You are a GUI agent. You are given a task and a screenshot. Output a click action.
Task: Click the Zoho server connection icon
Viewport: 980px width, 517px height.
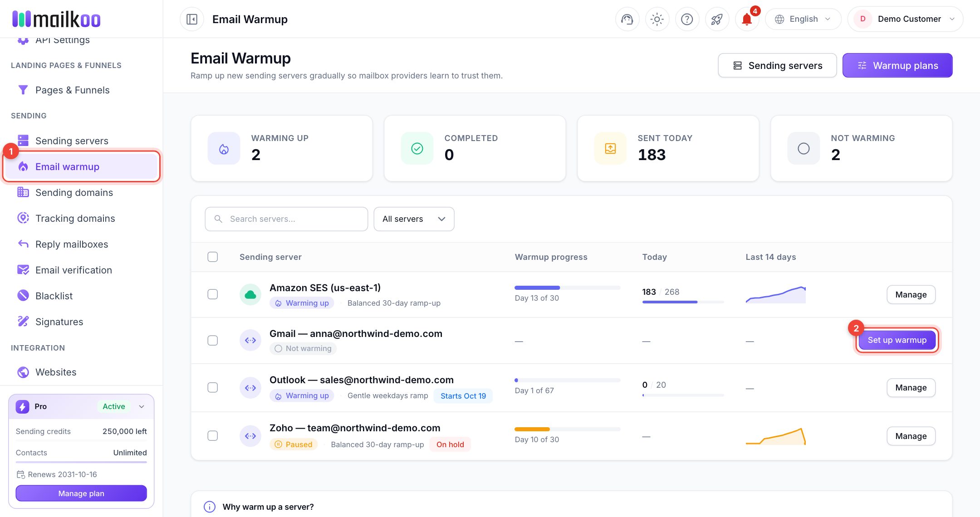pyautogui.click(x=250, y=436)
